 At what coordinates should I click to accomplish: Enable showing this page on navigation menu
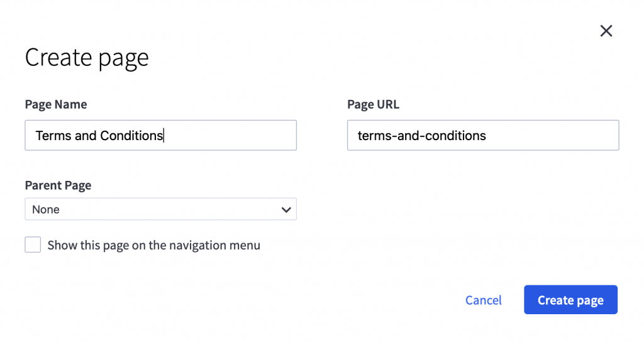(x=33, y=245)
